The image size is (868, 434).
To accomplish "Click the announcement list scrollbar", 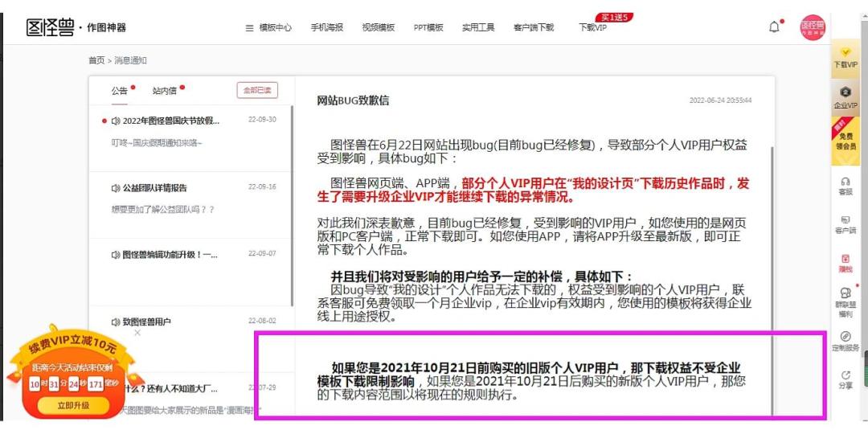I will pos(293,206).
